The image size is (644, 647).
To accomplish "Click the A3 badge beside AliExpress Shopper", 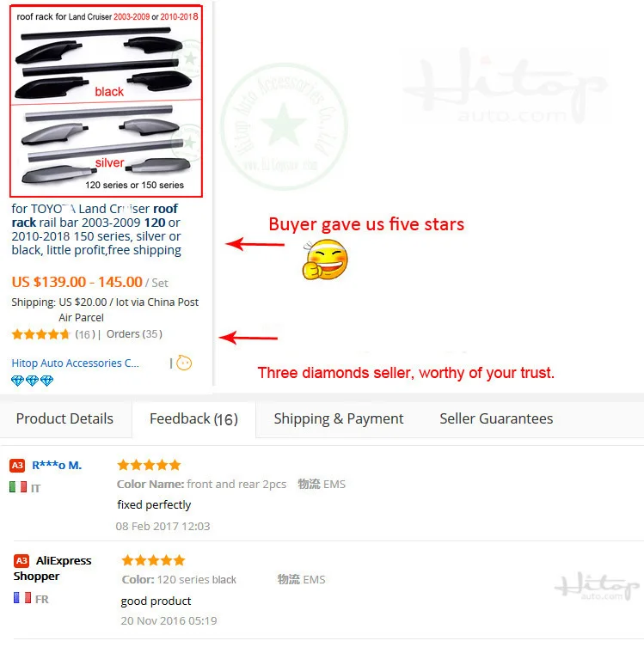I will tap(21, 561).
